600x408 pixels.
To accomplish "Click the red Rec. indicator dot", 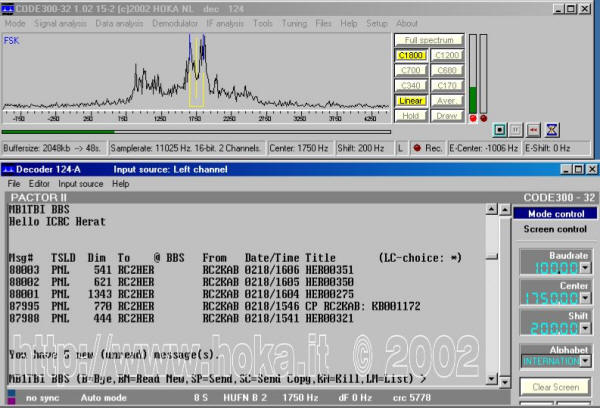I will [417, 148].
